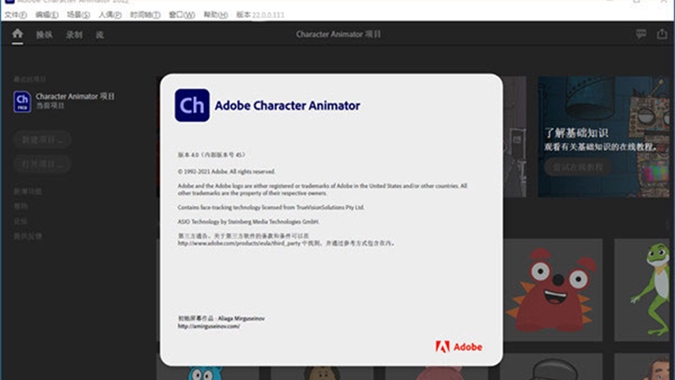Click the 新建项目... button
Screen dimensions: 675x380
42,140
